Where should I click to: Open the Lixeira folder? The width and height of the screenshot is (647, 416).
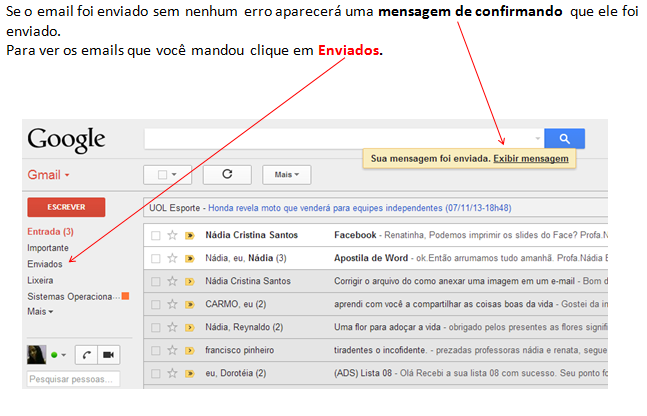point(40,281)
